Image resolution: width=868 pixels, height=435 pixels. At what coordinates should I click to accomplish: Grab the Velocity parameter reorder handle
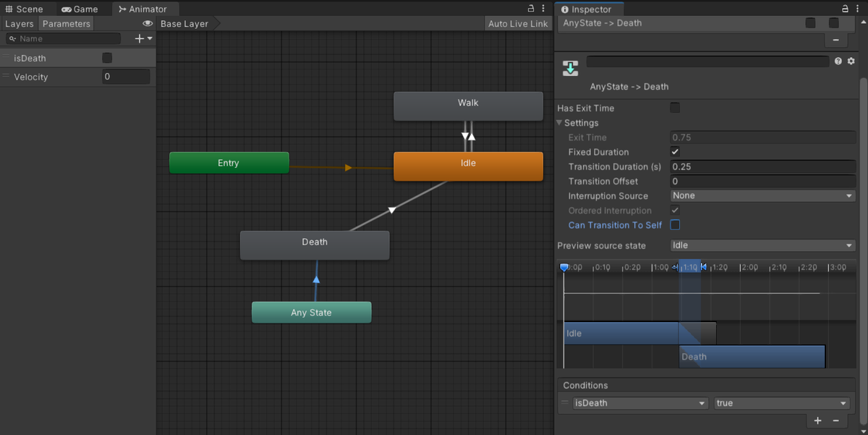click(7, 77)
